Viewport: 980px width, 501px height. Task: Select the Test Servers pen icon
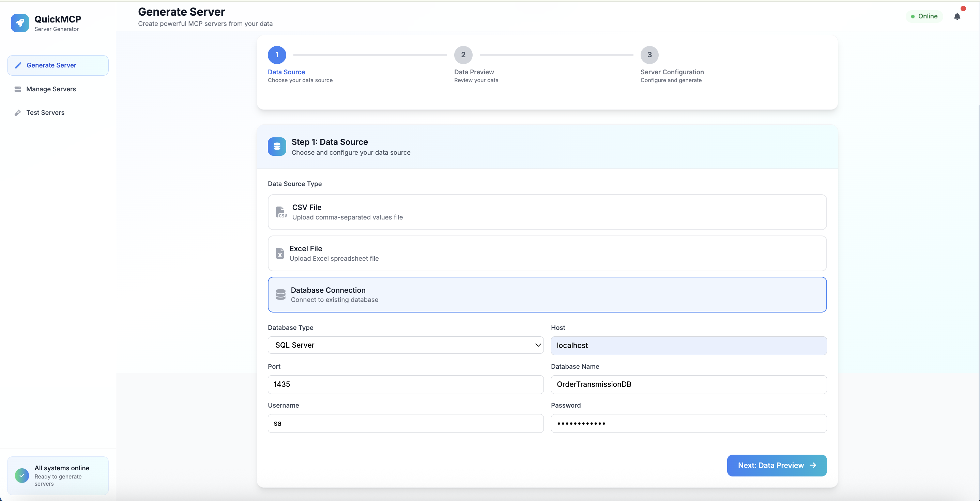18,112
